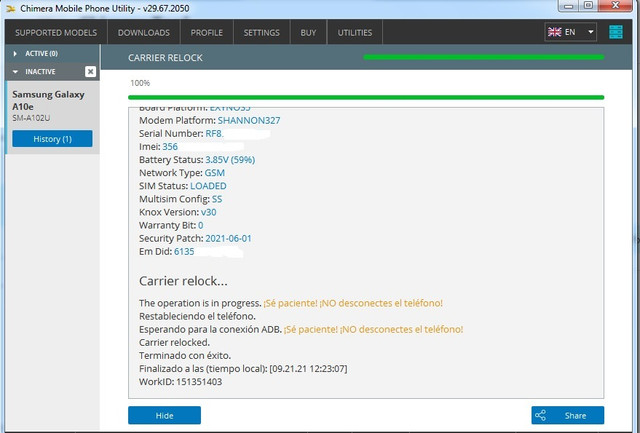
Task: Click the teal server status icon
Action: pyautogui.click(x=616, y=32)
